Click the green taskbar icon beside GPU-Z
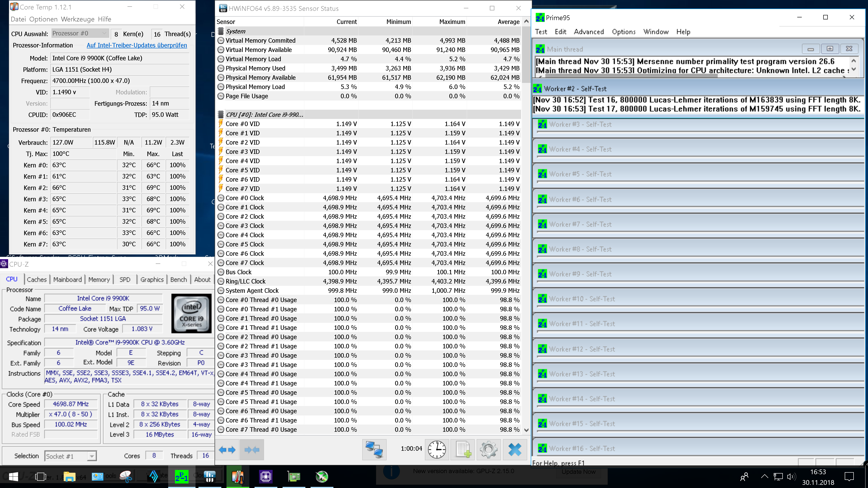868x488 pixels. (322, 476)
